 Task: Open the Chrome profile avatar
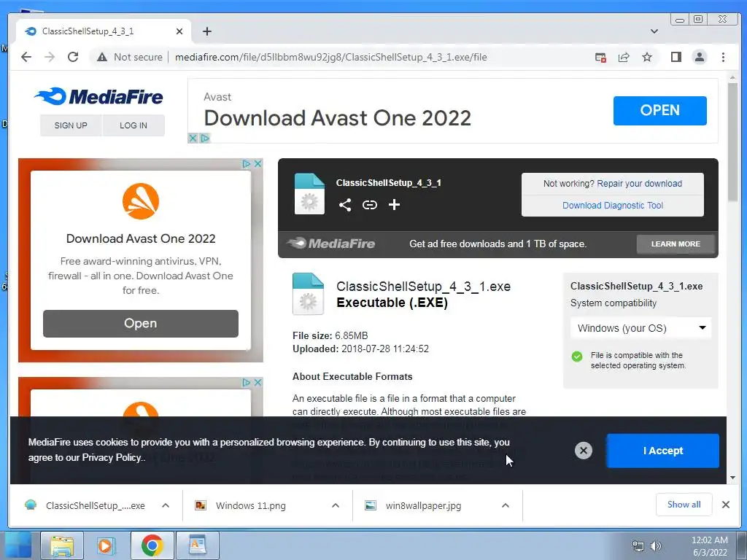click(700, 57)
